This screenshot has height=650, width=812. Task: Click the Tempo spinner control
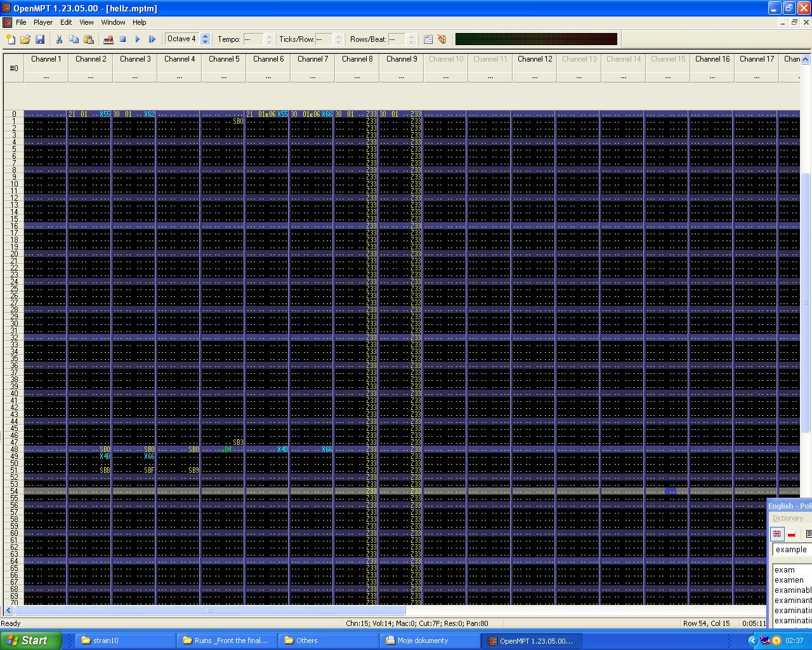[x=269, y=39]
